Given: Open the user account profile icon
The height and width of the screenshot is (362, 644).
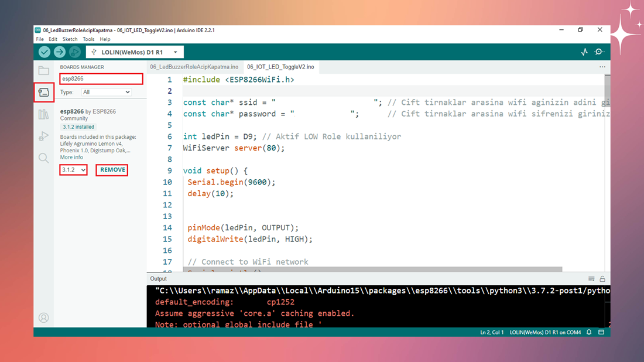Looking at the screenshot, I should pos(43,317).
